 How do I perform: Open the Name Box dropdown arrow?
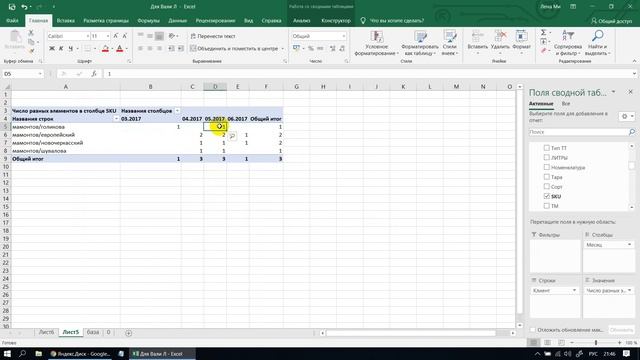[40, 74]
